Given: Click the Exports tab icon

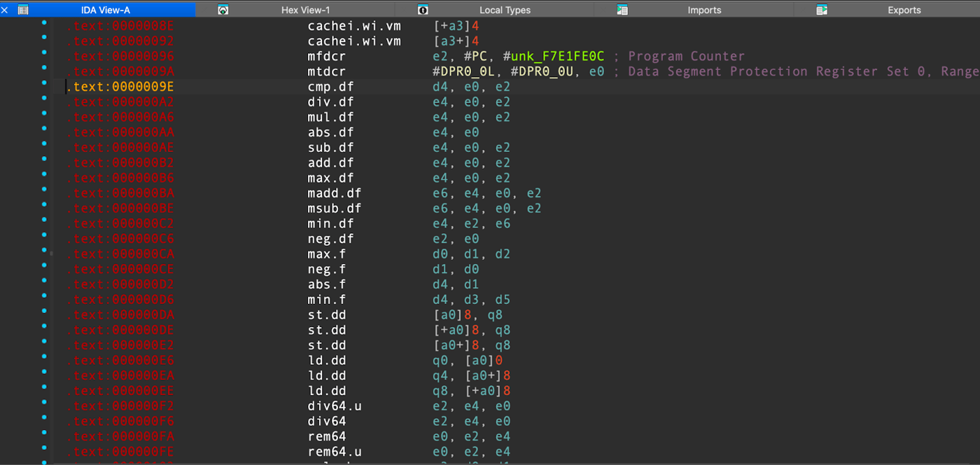Looking at the screenshot, I should [x=820, y=9].
